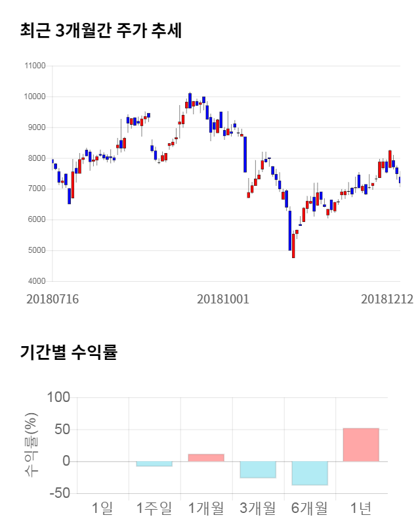Click the 1개월 positive return bar
Viewport: 420px width, 532px height.
[206, 457]
